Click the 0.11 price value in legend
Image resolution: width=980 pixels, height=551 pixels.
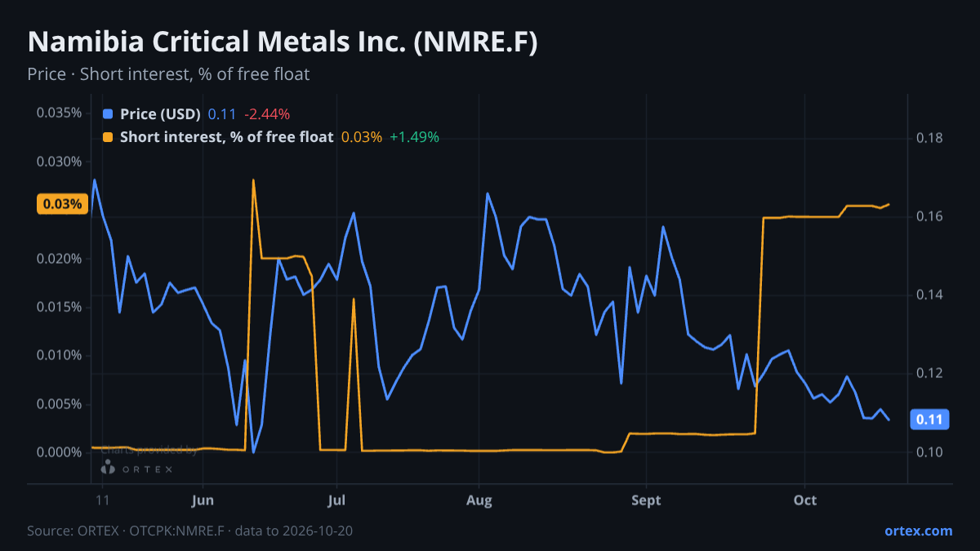pyautogui.click(x=222, y=114)
